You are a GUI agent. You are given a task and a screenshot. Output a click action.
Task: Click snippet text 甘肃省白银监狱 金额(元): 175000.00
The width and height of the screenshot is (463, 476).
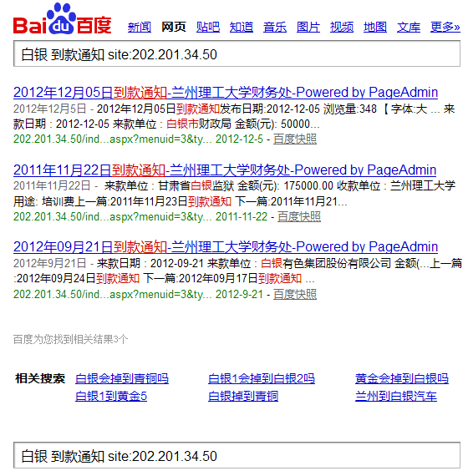(246, 185)
